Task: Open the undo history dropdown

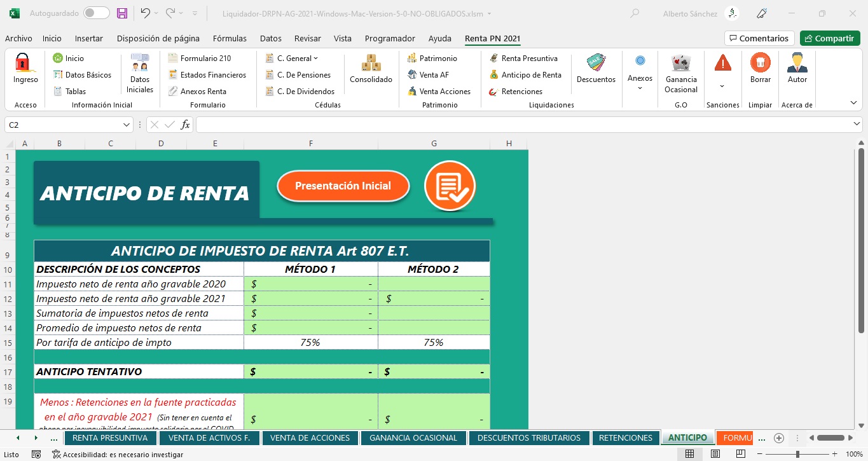Action: point(156,13)
